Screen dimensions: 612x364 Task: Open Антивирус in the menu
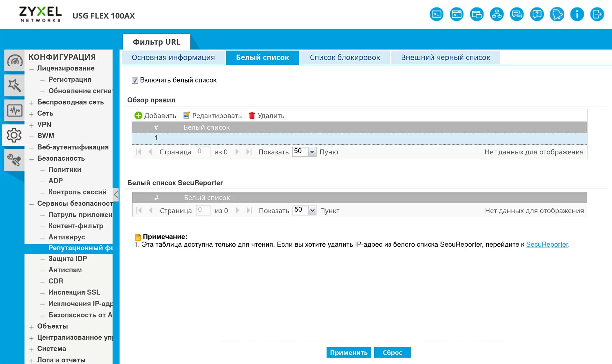coord(67,237)
